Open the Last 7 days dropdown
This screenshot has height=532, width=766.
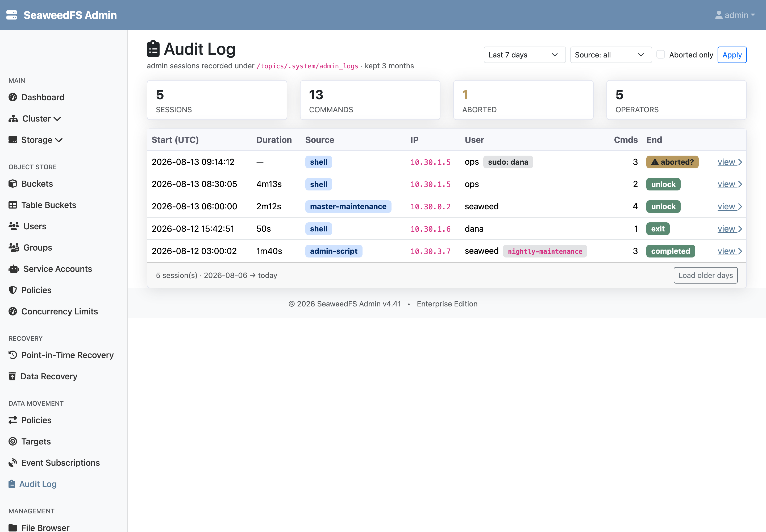coord(524,55)
